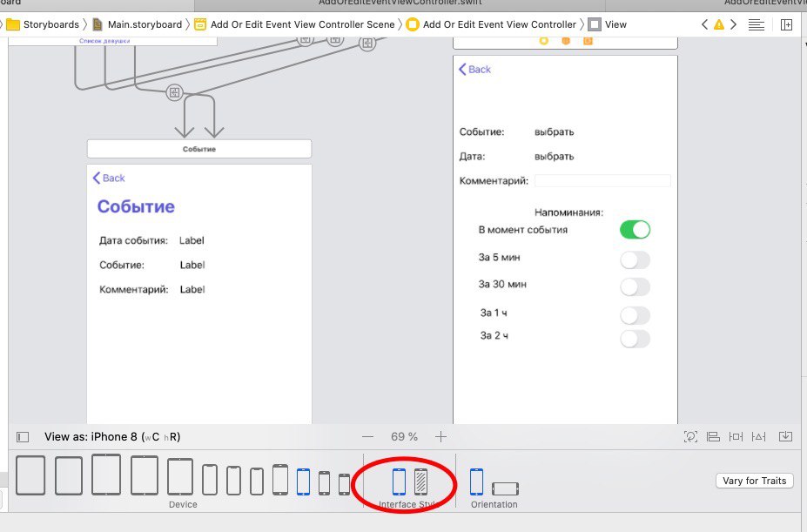Turn off the В момент события switch
This screenshot has height=532, width=807.
636,230
